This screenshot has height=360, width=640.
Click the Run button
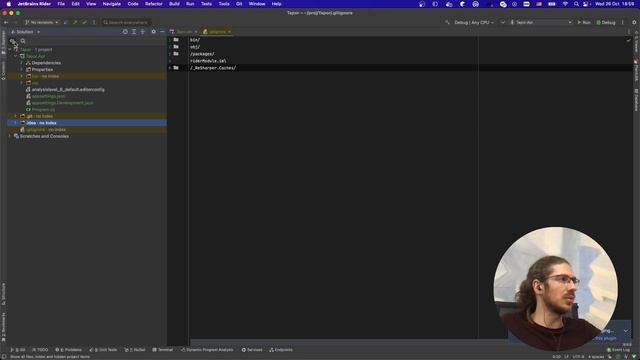click(x=584, y=22)
